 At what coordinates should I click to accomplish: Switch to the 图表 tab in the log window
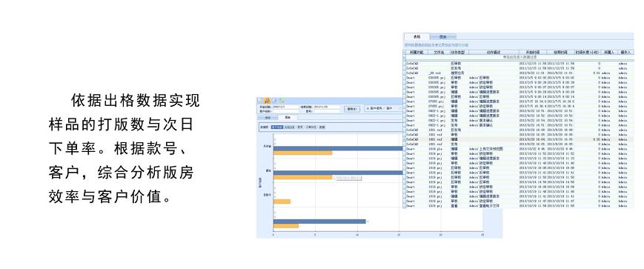coord(442,36)
